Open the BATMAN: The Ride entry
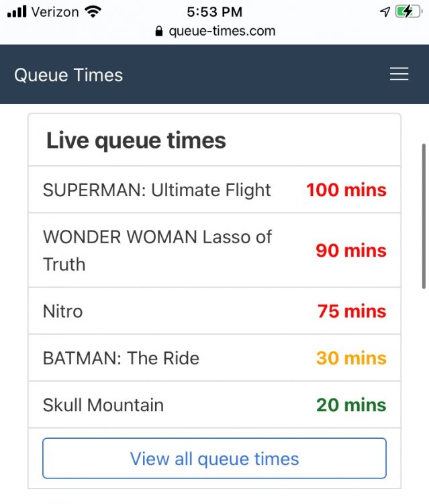Image resolution: width=429 pixels, height=504 pixels. tap(121, 358)
